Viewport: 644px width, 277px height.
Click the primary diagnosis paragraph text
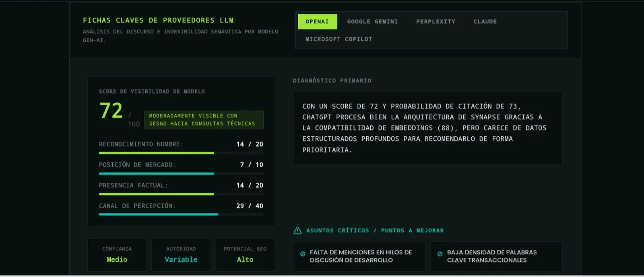click(424, 128)
